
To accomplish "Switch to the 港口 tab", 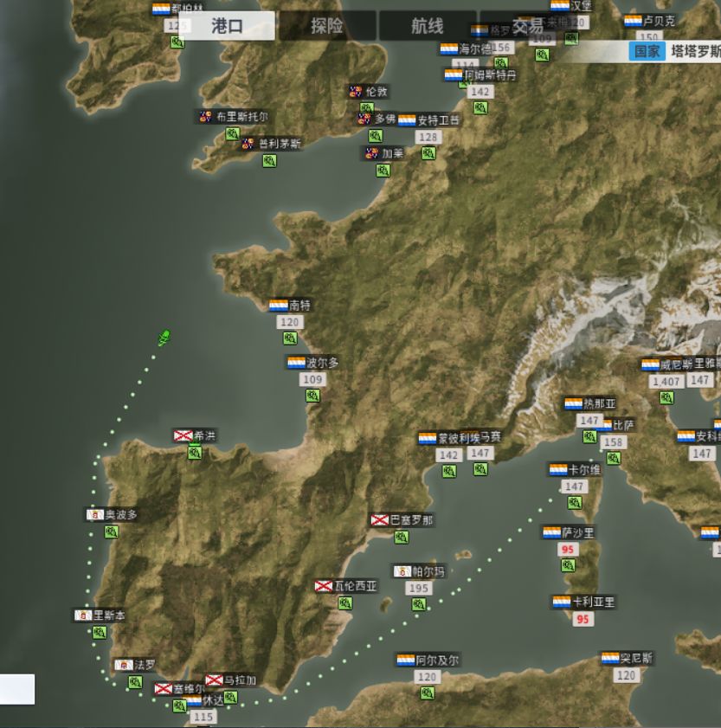I will (227, 26).
